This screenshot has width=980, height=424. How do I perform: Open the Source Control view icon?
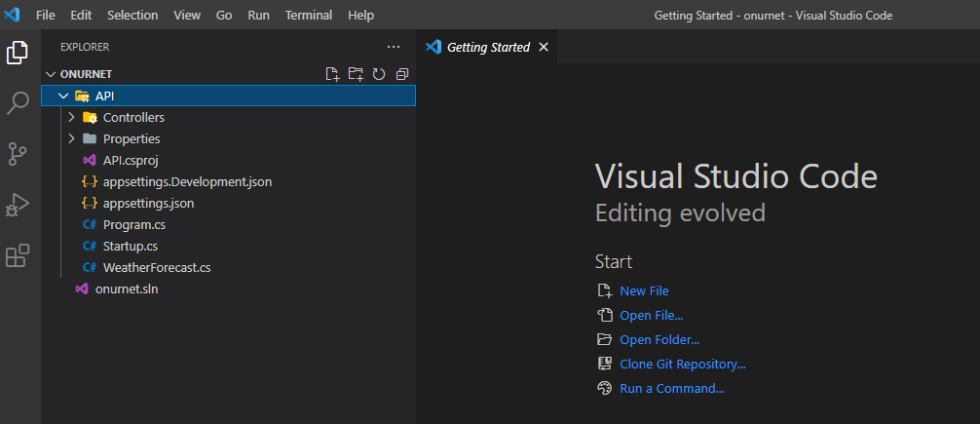[18, 154]
